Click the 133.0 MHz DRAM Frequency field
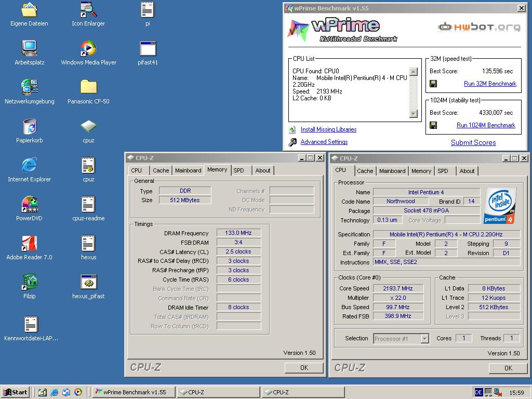 [238, 233]
